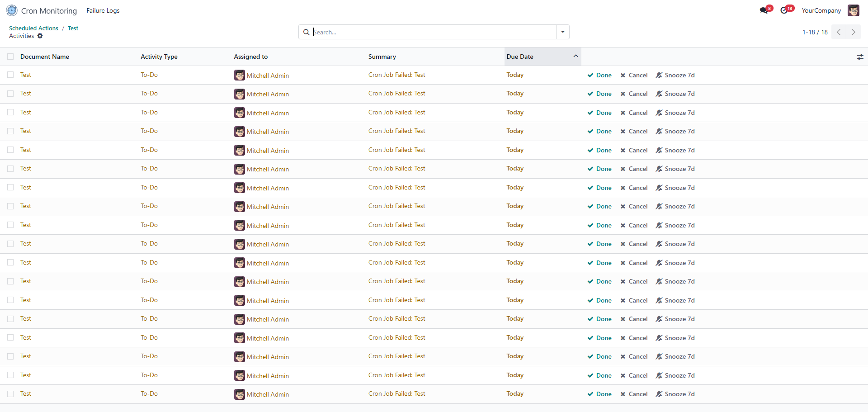Open the activities clock icon with 18 badge

(786, 10)
